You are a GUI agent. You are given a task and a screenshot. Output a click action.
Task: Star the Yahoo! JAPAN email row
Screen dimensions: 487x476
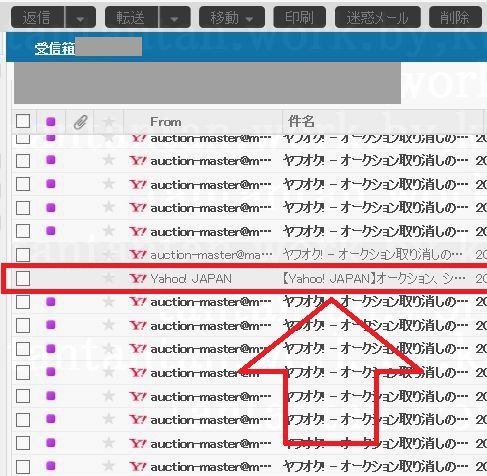[x=108, y=278]
